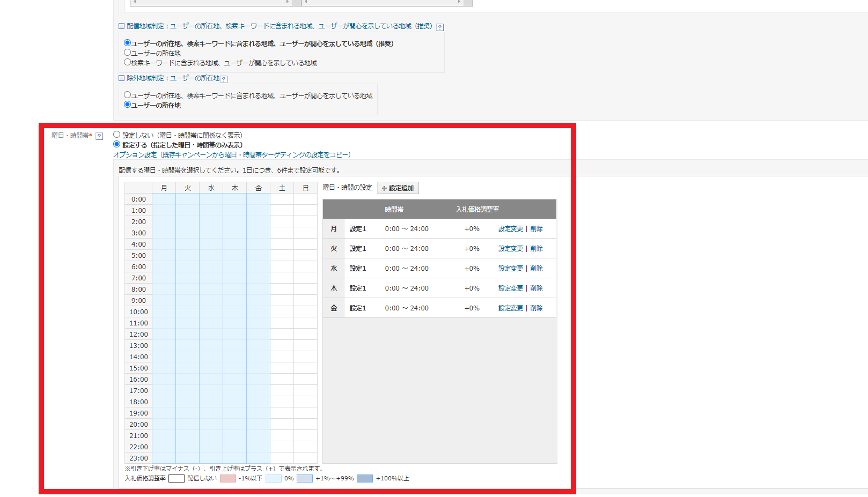Open help icon for 除外地域判定
The image size is (868, 497).
(224, 79)
